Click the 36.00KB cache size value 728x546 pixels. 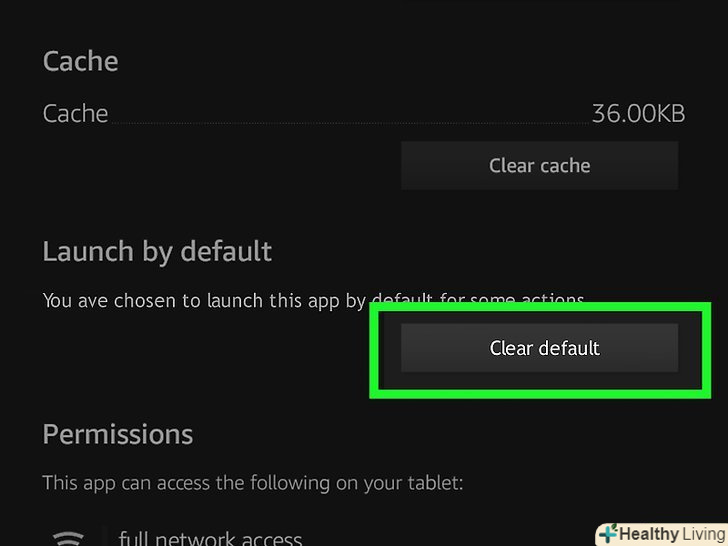pyautogui.click(x=638, y=114)
